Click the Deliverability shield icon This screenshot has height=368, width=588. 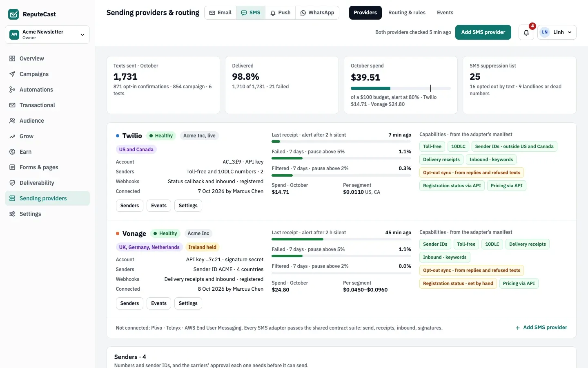point(12,183)
